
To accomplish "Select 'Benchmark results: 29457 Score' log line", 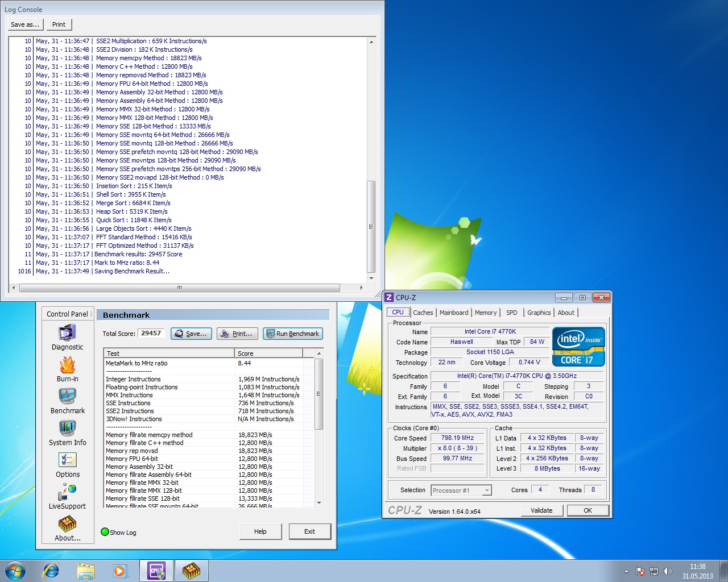I will pyautogui.click(x=138, y=254).
